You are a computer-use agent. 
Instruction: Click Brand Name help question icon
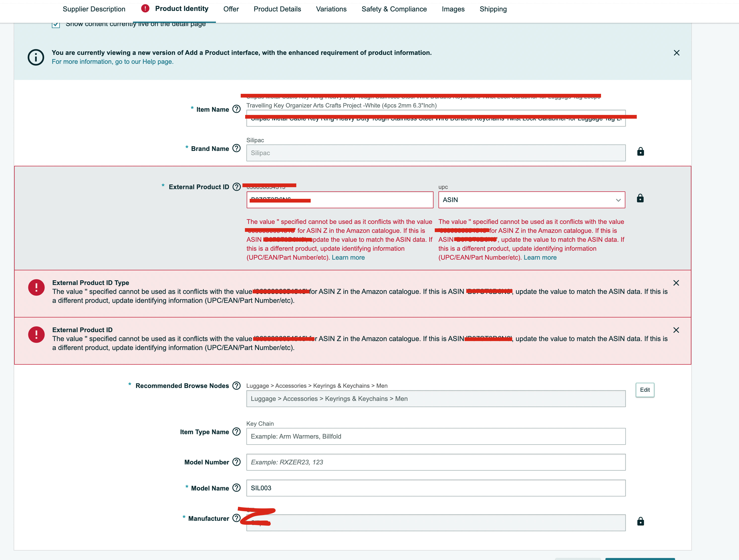[x=236, y=148]
